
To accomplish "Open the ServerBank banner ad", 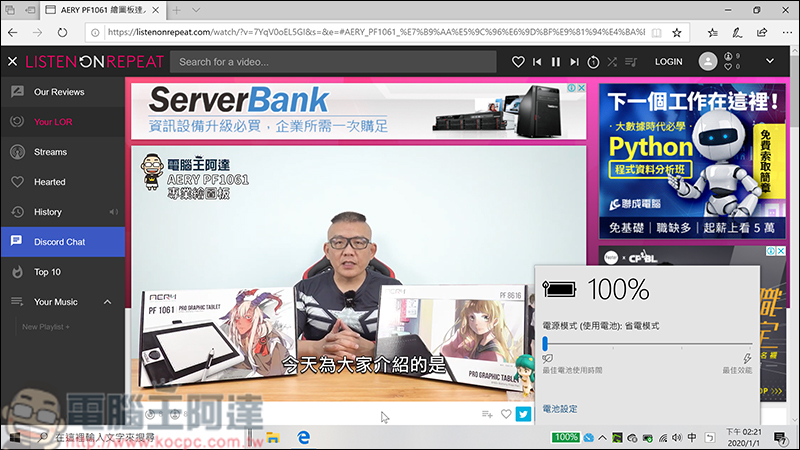I will [358, 111].
